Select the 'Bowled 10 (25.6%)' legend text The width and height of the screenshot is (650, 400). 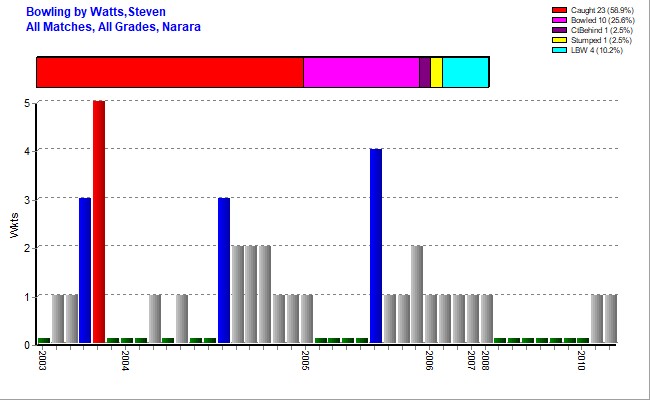(602, 20)
